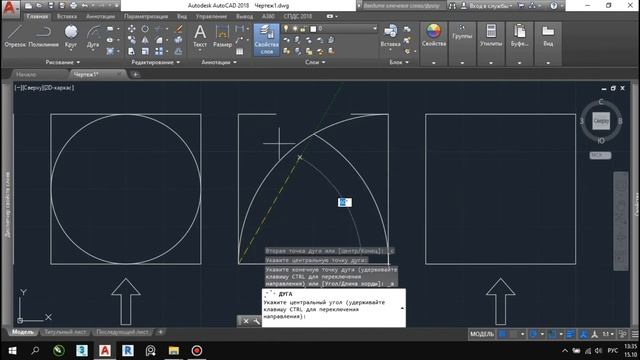This screenshot has height=360, width=640.
Task: Click the Save icon in quick access toolbar
Action: point(51,6)
